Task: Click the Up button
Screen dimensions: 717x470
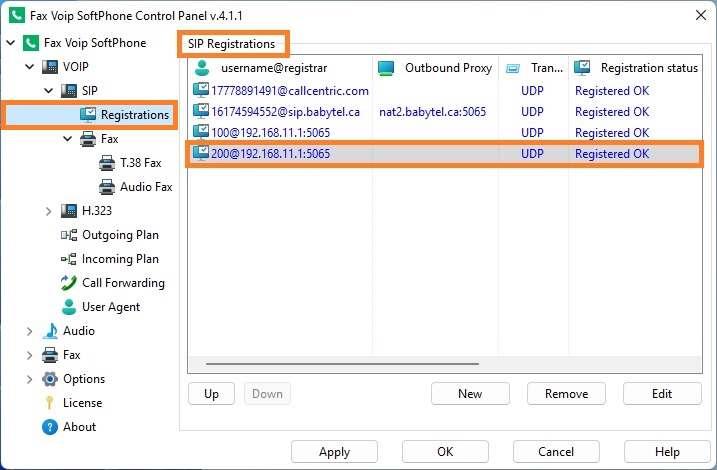Action: tap(211, 394)
